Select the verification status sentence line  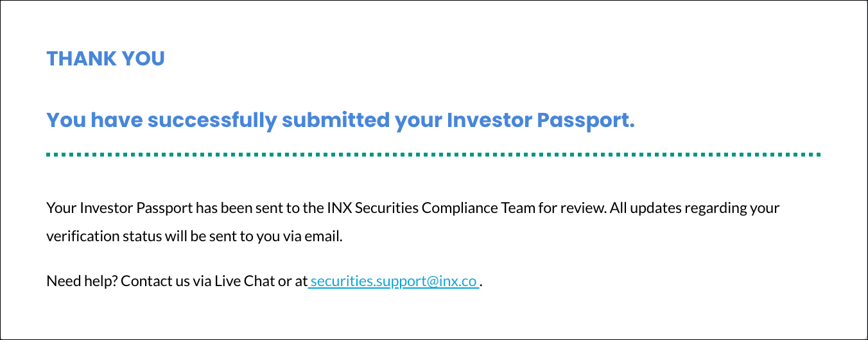[x=195, y=236]
